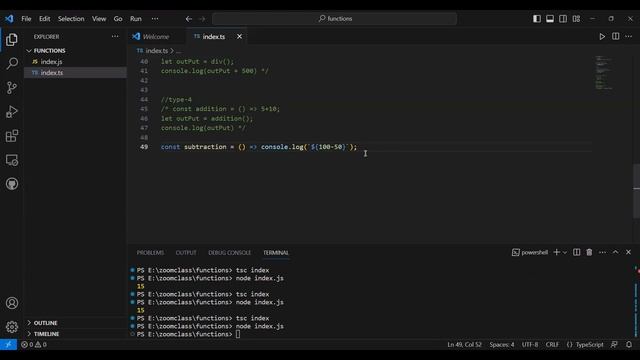Kill the terminal with trash icon
This screenshot has height=360, width=640.
click(589, 252)
